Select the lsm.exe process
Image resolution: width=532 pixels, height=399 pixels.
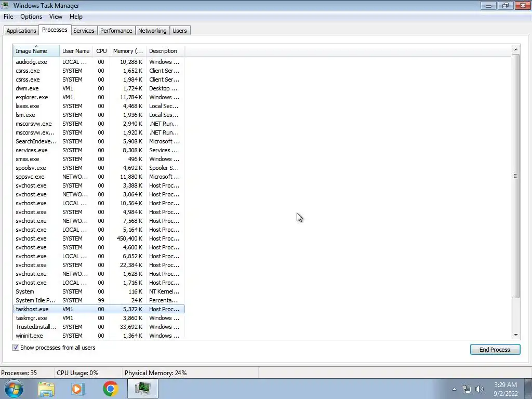pos(99,115)
